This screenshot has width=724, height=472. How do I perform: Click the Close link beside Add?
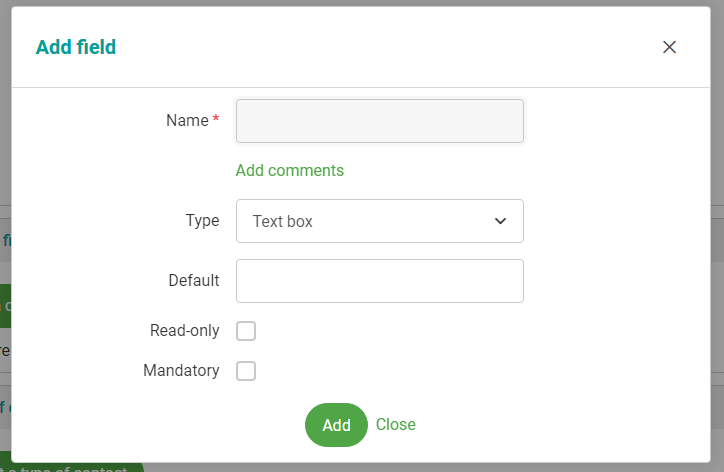[395, 425]
